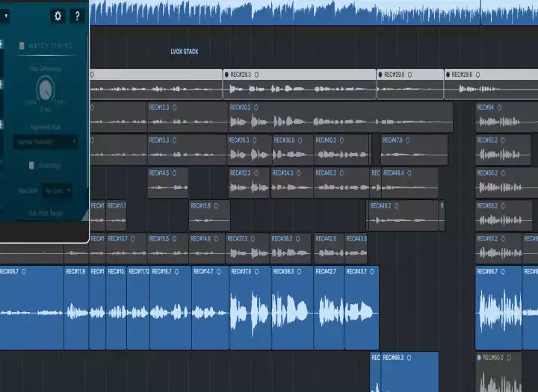Image resolution: width=538 pixels, height=392 pixels.
Task: Click the blue dot on clip REC#29.6
Action: pyautogui.click(x=448, y=75)
